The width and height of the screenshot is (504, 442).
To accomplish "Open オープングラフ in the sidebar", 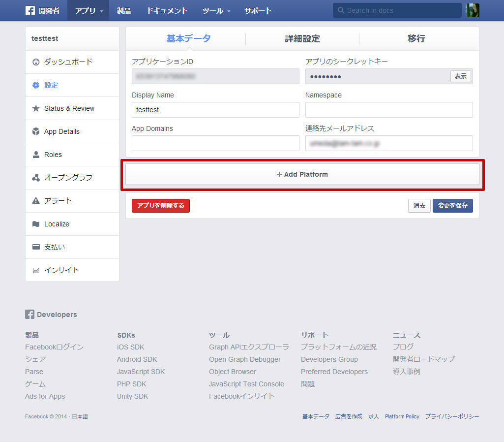I will [72, 178].
